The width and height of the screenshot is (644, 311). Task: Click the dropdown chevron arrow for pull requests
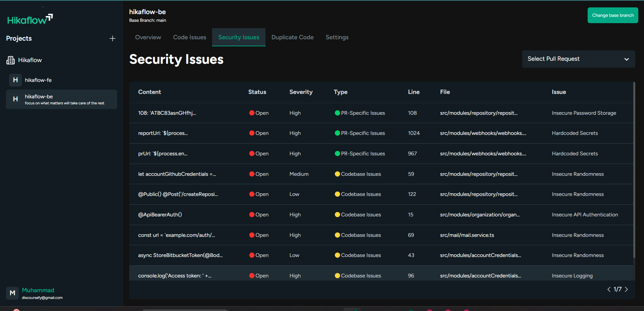(626, 59)
